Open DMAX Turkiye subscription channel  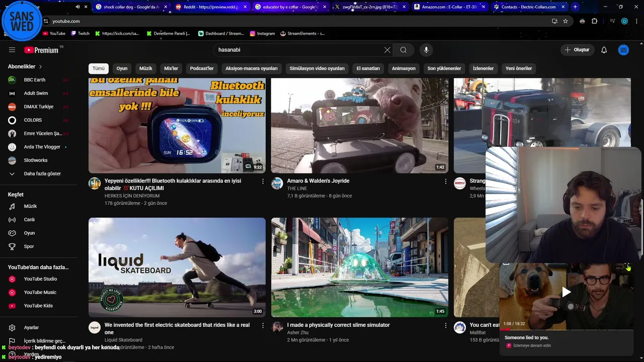tap(38, 107)
